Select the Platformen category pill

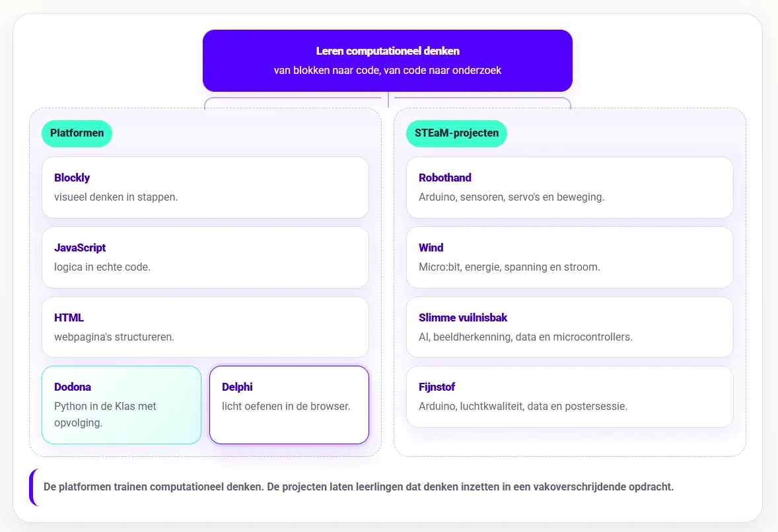(x=77, y=133)
